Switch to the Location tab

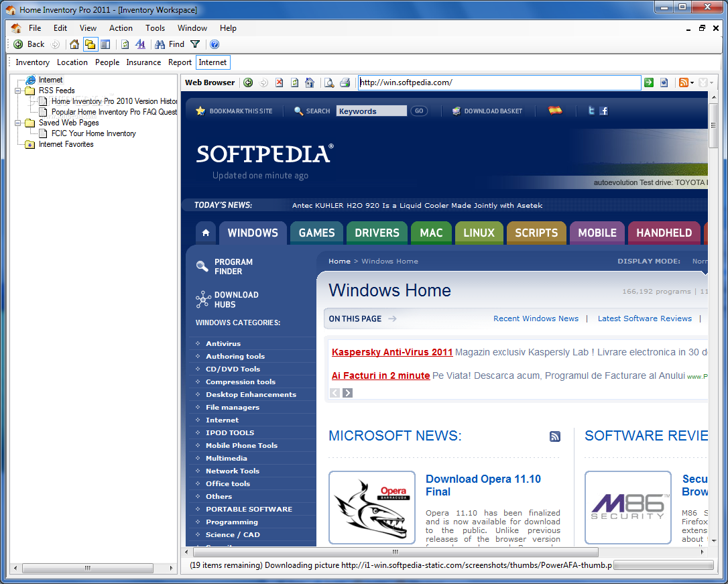pos(72,62)
